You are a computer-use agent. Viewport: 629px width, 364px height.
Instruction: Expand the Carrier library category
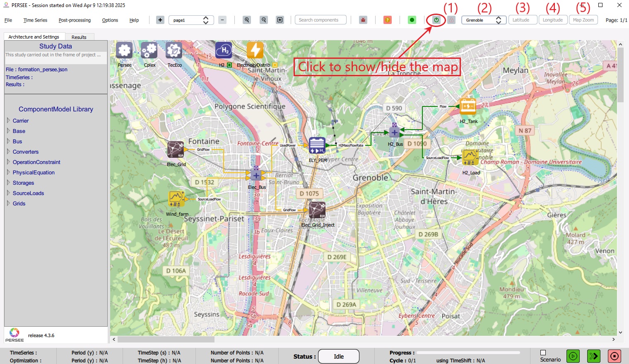pos(8,121)
